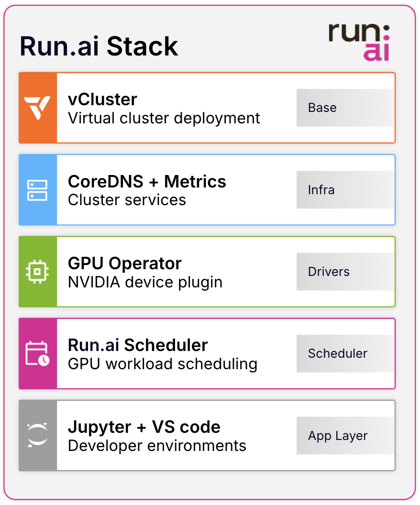The image size is (420, 505).
Task: Select the orange vCluster icon
Action: pos(38,107)
